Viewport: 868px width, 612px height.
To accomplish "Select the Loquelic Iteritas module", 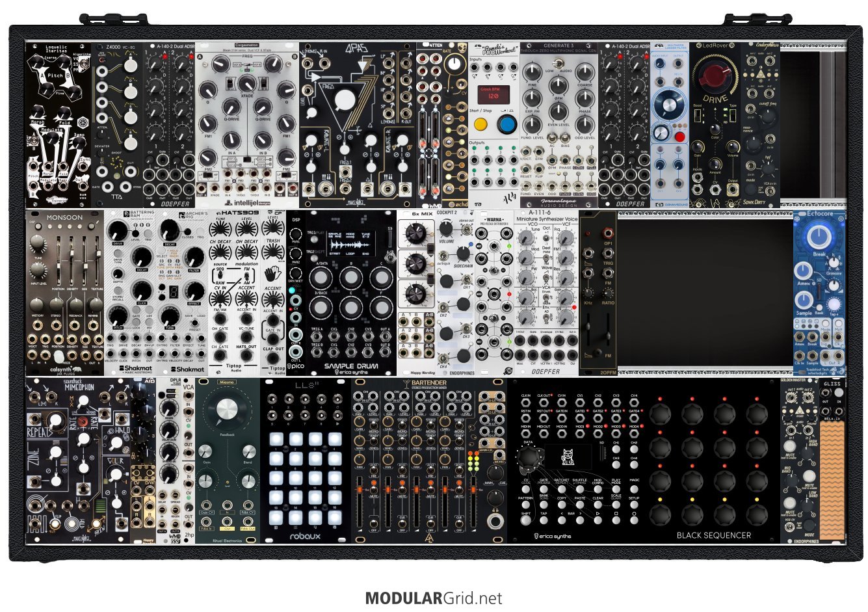I will (59, 125).
